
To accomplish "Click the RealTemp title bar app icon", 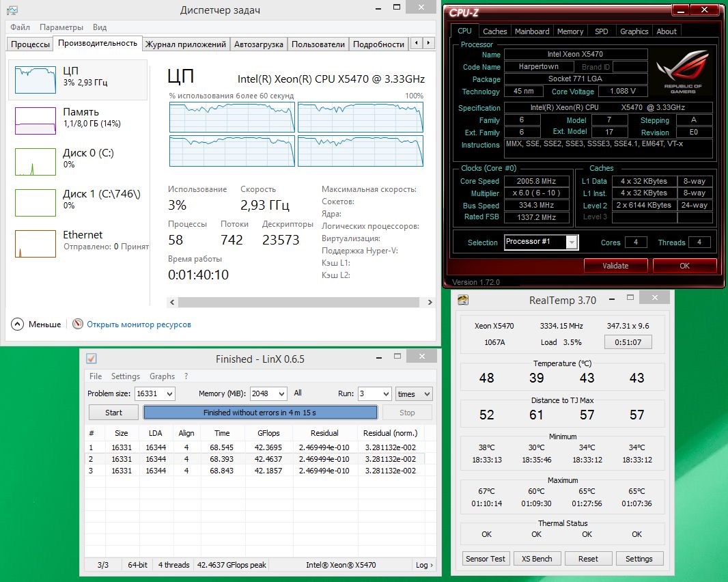I will coord(463,300).
